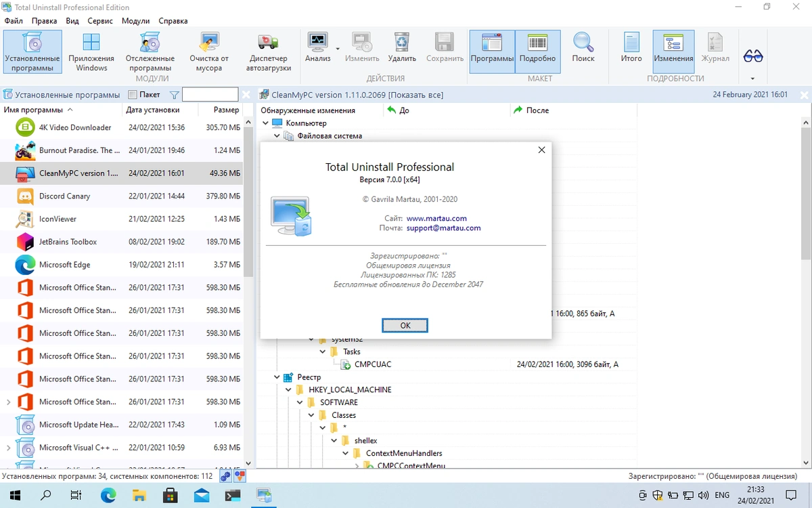Sort by Дата установки column header
The height and width of the screenshot is (508, 812).
pos(160,110)
